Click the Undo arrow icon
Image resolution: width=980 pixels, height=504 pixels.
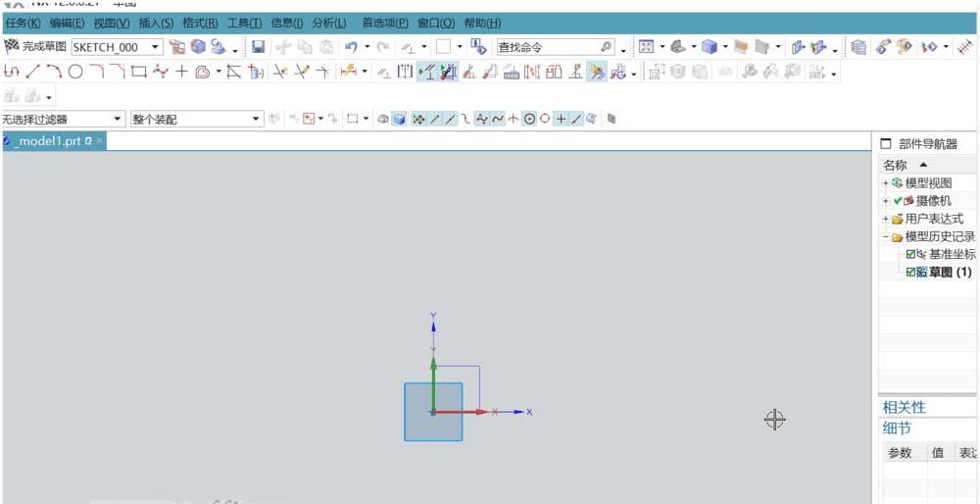pos(351,47)
